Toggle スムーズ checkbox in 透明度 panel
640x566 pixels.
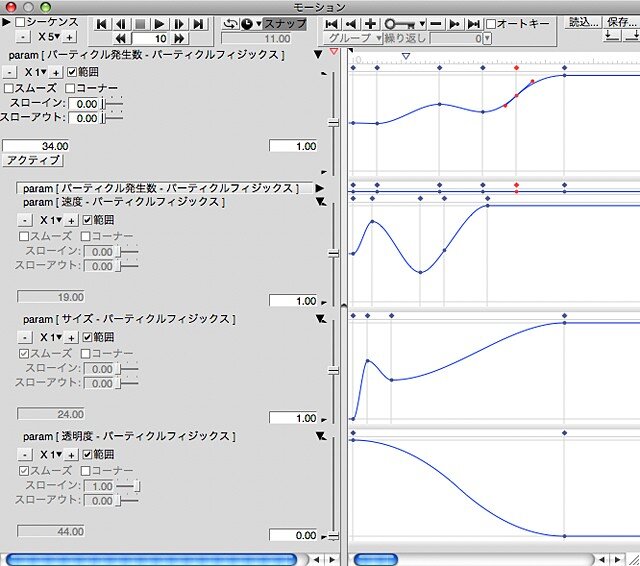coord(24,471)
